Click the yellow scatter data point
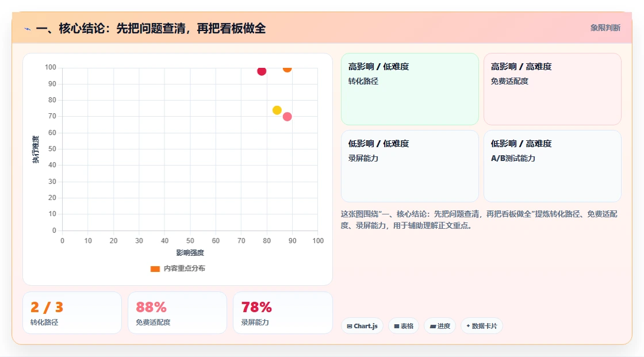The image size is (644, 357). (277, 110)
